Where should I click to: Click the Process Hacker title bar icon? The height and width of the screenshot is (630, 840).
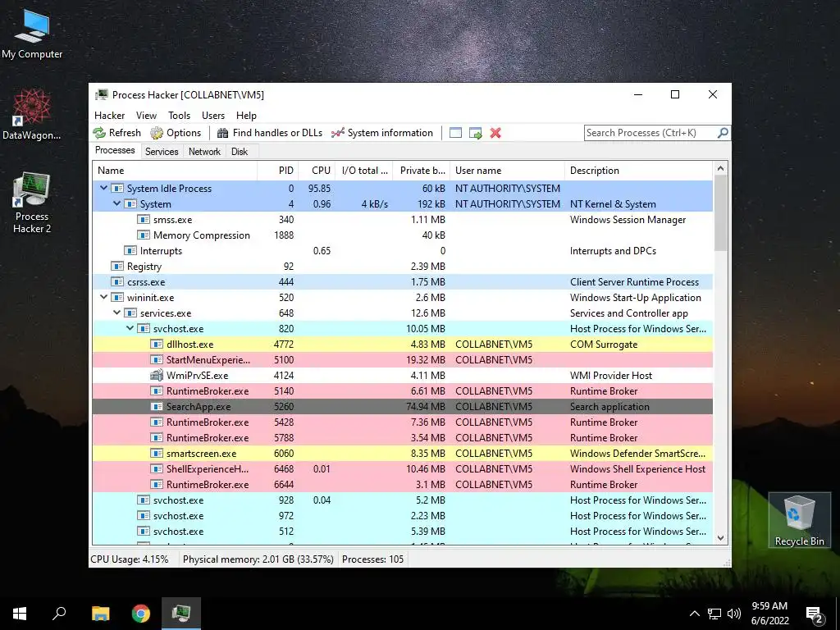click(x=101, y=95)
